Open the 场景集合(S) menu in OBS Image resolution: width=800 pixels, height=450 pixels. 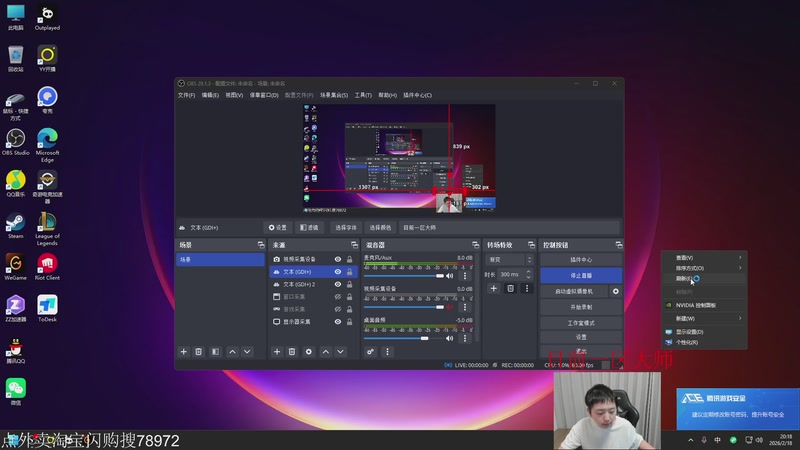click(334, 95)
